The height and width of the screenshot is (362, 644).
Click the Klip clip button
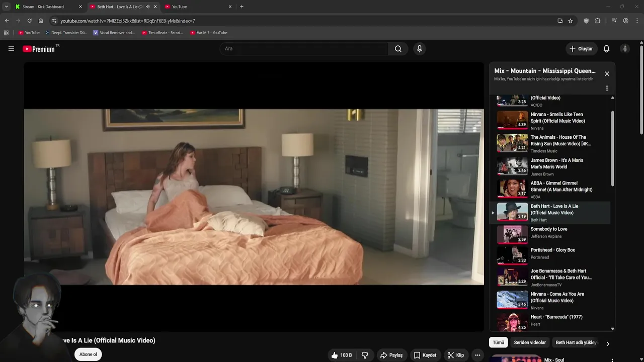pos(456,355)
